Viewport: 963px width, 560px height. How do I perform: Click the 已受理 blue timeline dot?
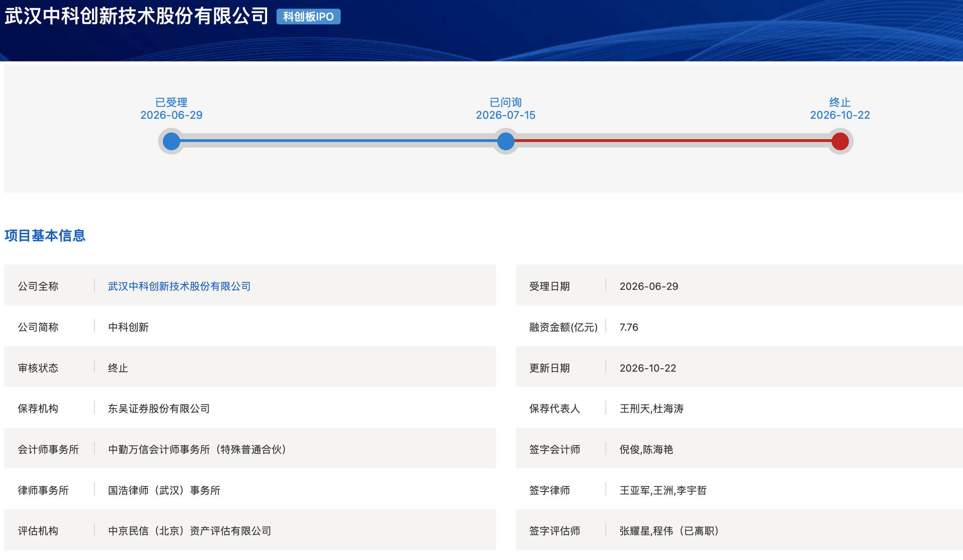(172, 141)
